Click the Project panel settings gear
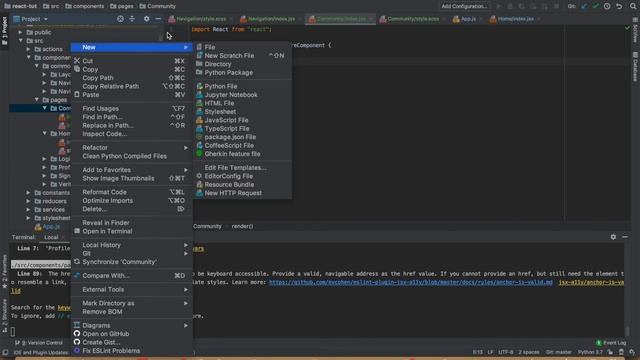This screenshot has height=360, width=640. click(146, 19)
